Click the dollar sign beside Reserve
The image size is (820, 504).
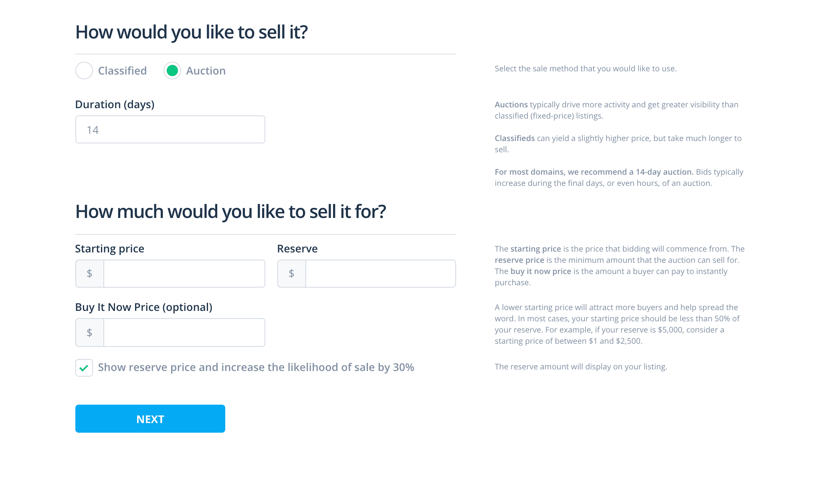coord(291,273)
